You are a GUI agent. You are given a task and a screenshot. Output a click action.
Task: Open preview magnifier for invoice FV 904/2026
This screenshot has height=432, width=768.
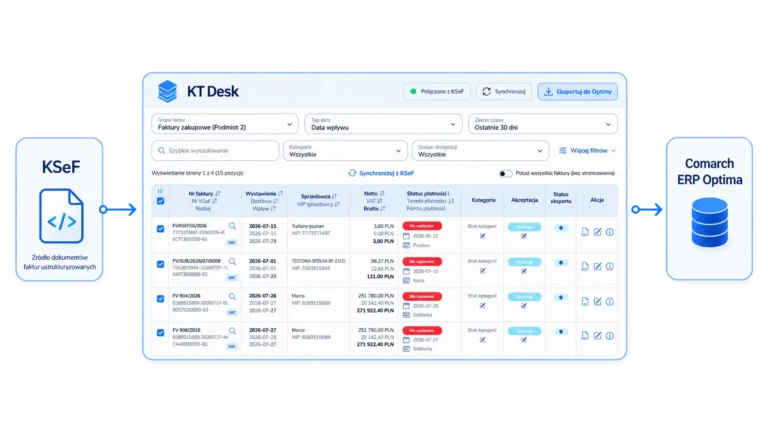click(x=232, y=296)
